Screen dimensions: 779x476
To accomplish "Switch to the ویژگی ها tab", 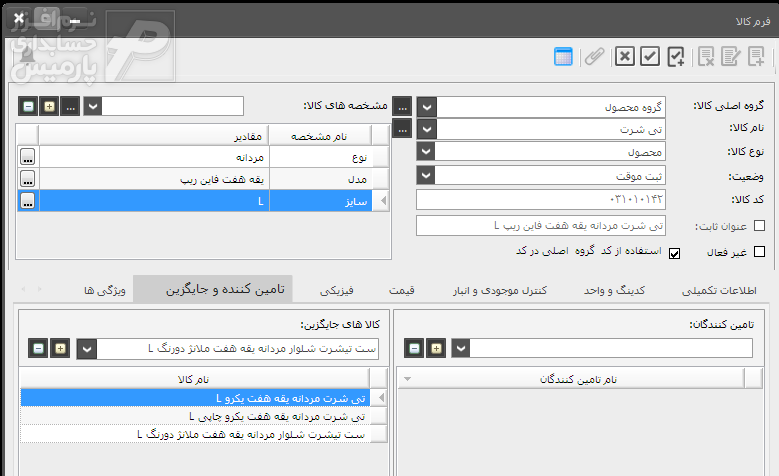I will (x=105, y=290).
